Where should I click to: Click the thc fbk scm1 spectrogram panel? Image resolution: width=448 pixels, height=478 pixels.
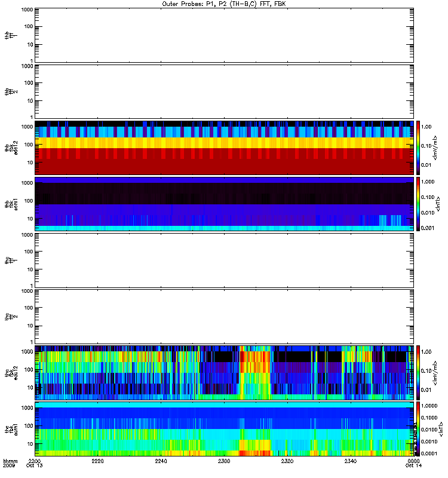(x=224, y=429)
